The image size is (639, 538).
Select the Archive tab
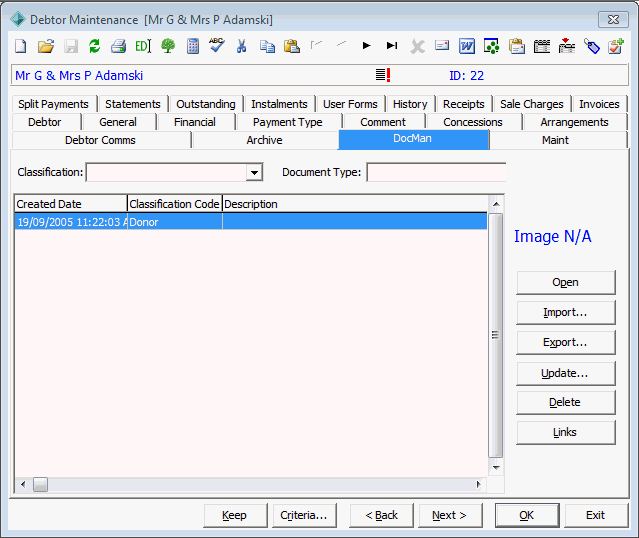click(x=264, y=140)
